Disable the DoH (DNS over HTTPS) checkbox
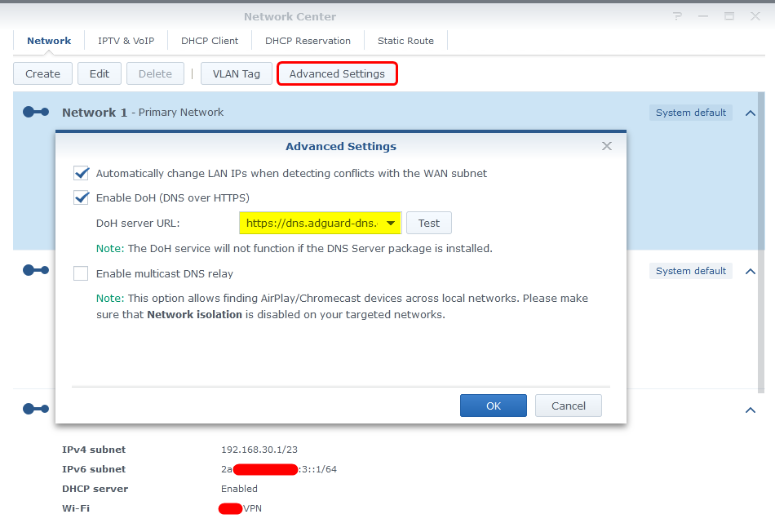The image size is (775, 532). (82, 197)
